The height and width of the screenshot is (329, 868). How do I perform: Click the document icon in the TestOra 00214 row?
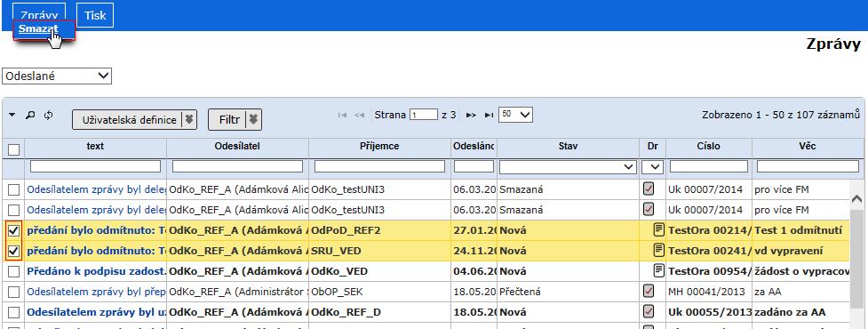(658, 230)
